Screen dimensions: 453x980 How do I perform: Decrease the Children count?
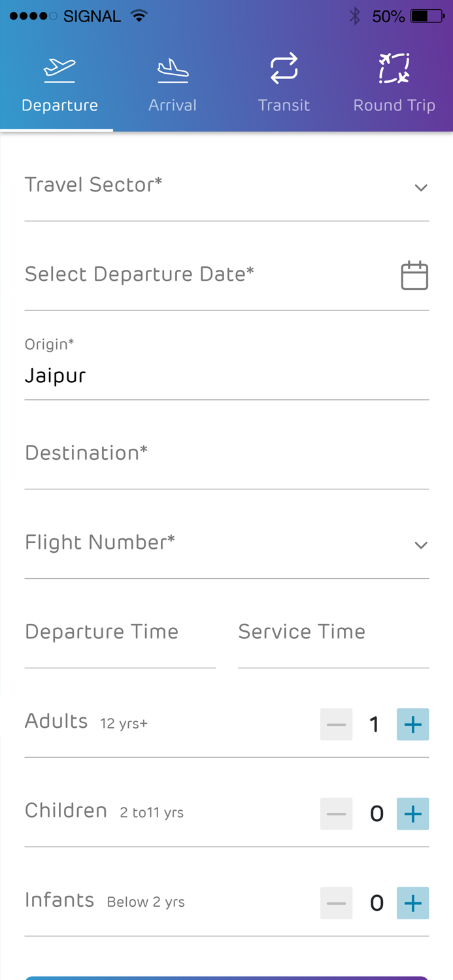point(336,813)
